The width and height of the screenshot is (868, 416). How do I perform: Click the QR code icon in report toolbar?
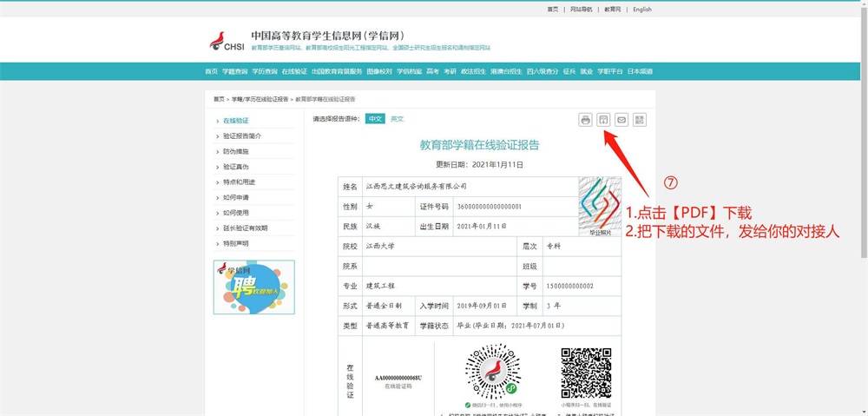coord(640,120)
